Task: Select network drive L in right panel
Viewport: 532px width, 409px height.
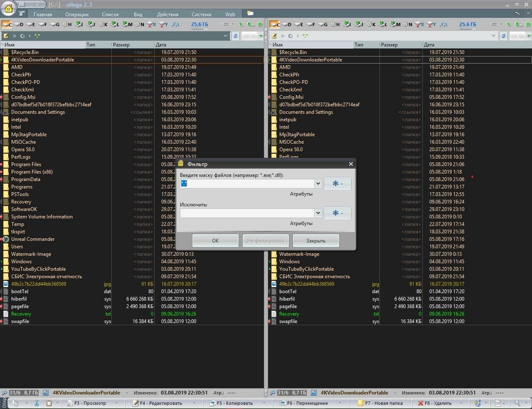Action: coord(383,24)
